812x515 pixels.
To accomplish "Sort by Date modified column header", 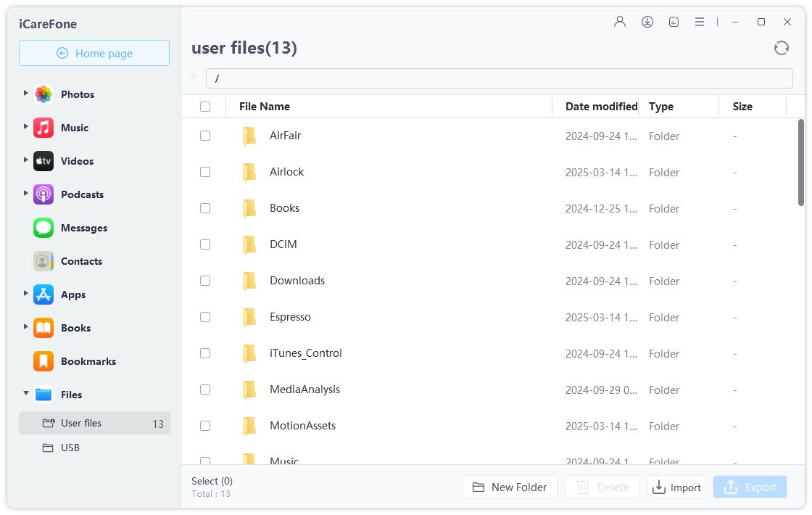I will coord(601,106).
